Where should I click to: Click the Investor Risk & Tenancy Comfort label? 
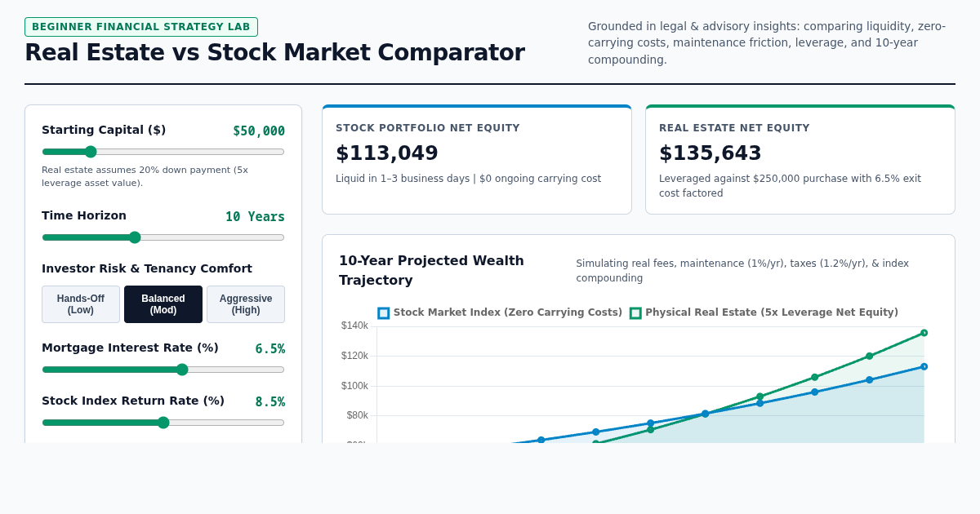pyautogui.click(x=147, y=268)
